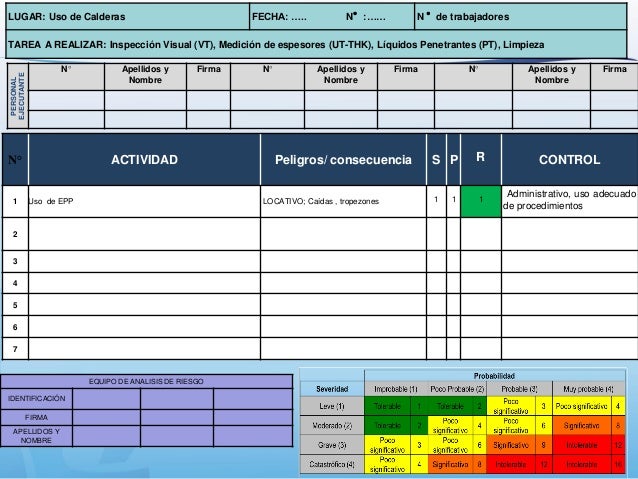638x479 pixels.
Task: Click the empty cell beside 'IDENTIFICACIÓN'
Action: click(x=107, y=398)
